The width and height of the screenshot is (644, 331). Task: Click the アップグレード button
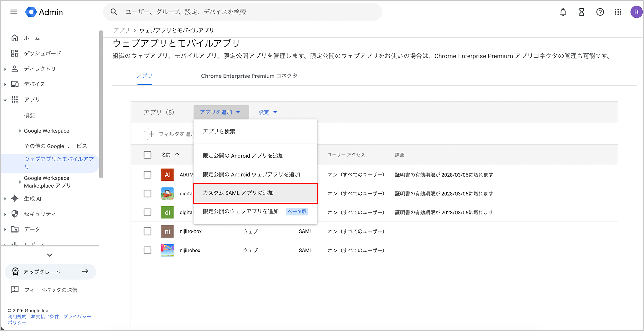click(50, 272)
